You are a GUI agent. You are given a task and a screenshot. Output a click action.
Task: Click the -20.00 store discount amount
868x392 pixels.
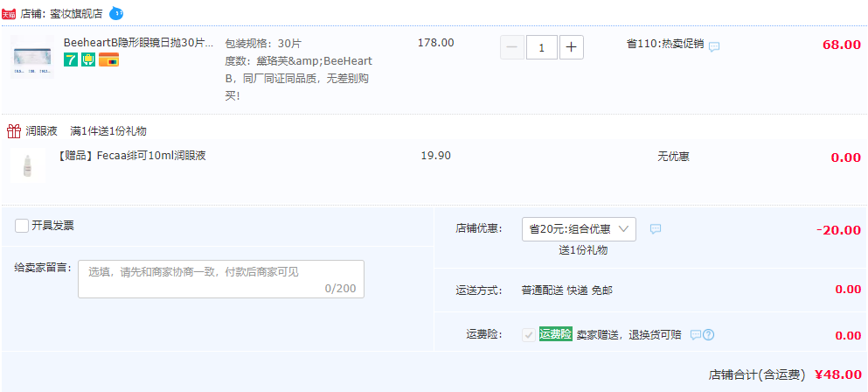[x=838, y=230]
